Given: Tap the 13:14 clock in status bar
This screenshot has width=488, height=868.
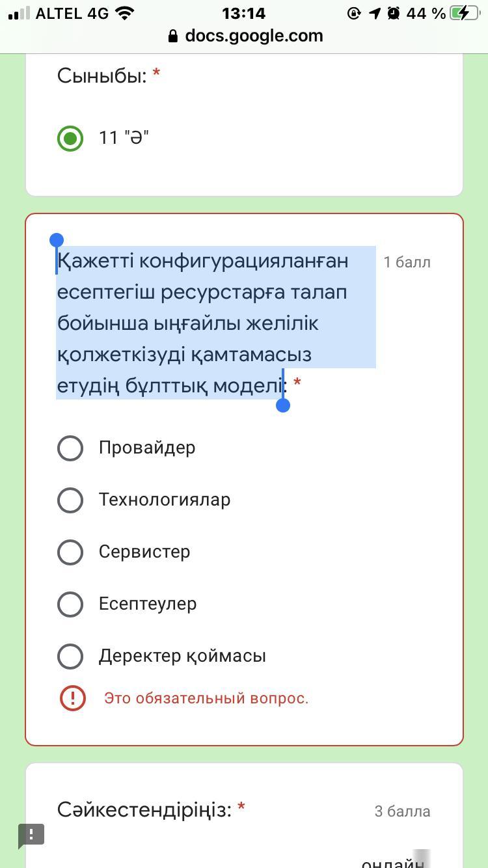Looking at the screenshot, I should tap(243, 13).
